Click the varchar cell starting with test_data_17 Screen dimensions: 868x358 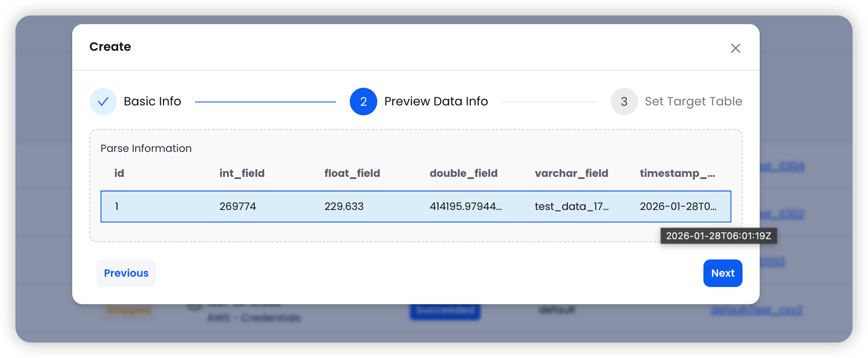pos(571,207)
